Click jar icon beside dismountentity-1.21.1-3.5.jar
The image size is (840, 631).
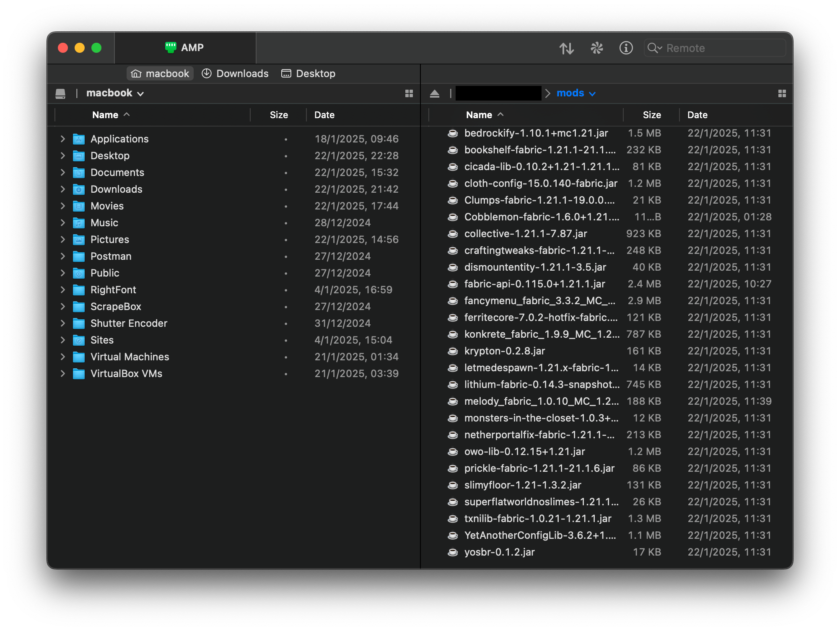(x=453, y=267)
